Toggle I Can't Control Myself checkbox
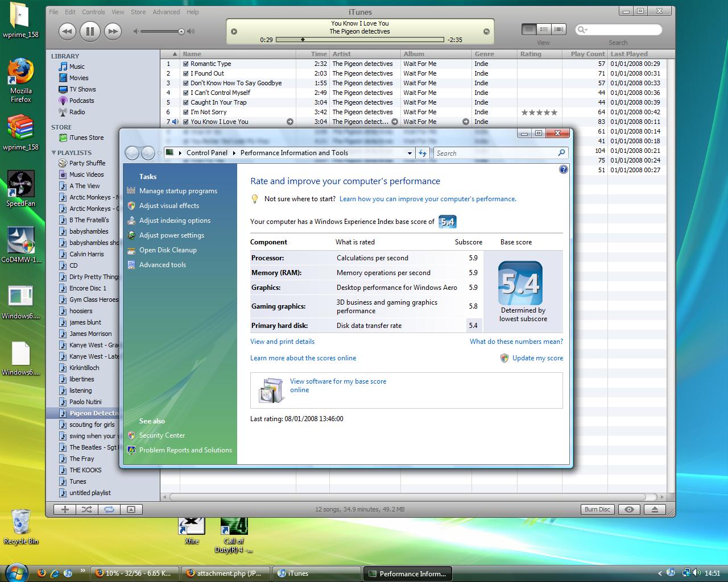728x582 pixels. click(185, 93)
